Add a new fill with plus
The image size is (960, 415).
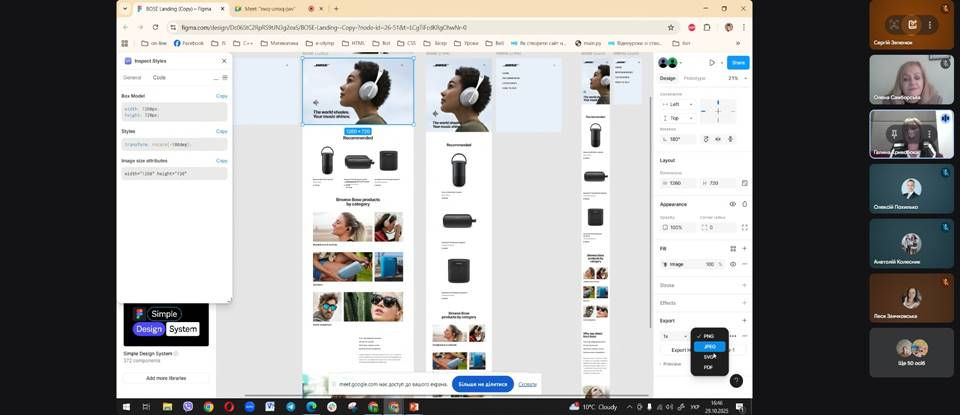pyautogui.click(x=744, y=249)
